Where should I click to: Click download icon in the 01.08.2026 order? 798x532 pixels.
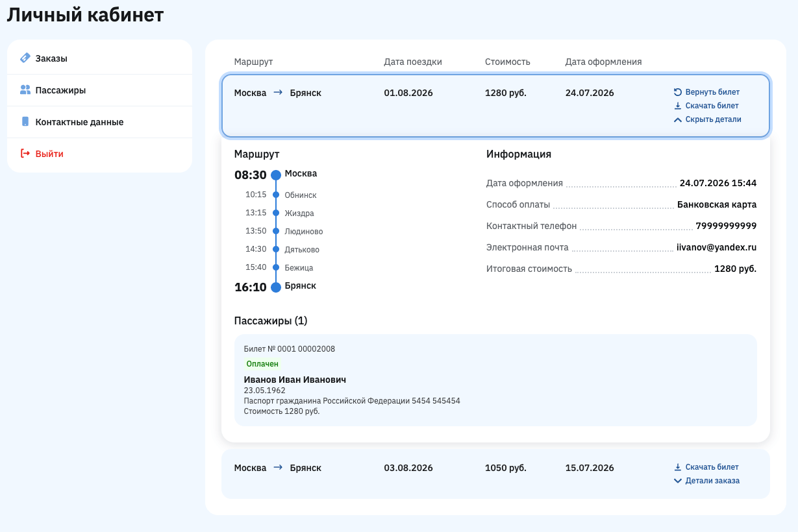(678, 106)
